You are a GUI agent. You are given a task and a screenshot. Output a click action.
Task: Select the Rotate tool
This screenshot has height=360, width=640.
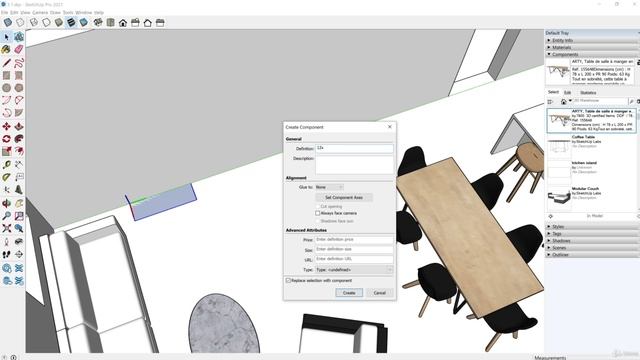tap(6, 139)
